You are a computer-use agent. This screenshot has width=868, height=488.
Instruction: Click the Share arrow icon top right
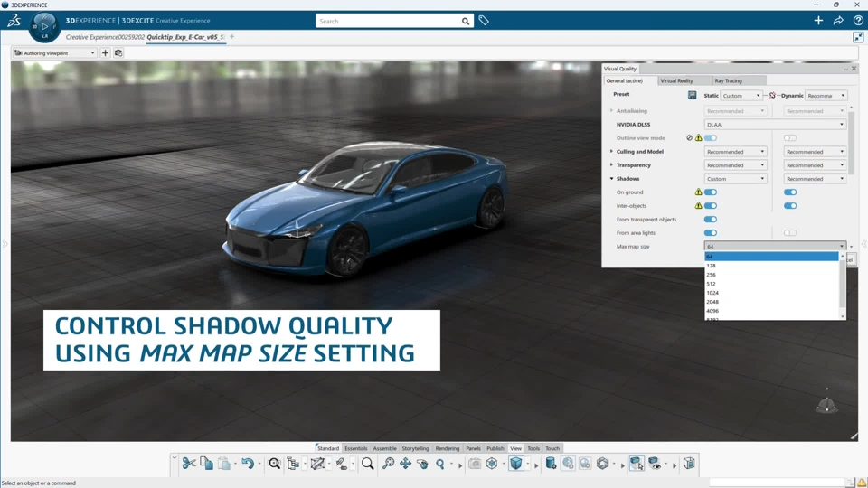coord(838,21)
